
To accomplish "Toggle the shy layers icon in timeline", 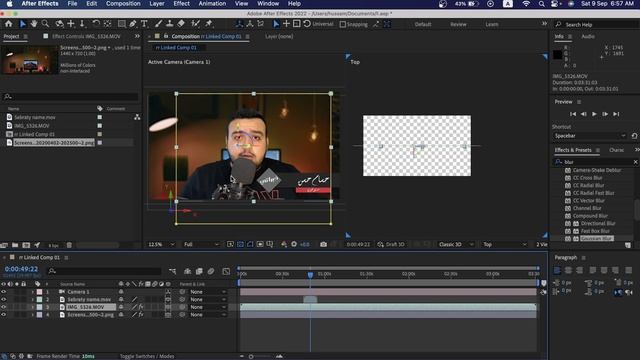I will pyautogui.click(x=187, y=271).
